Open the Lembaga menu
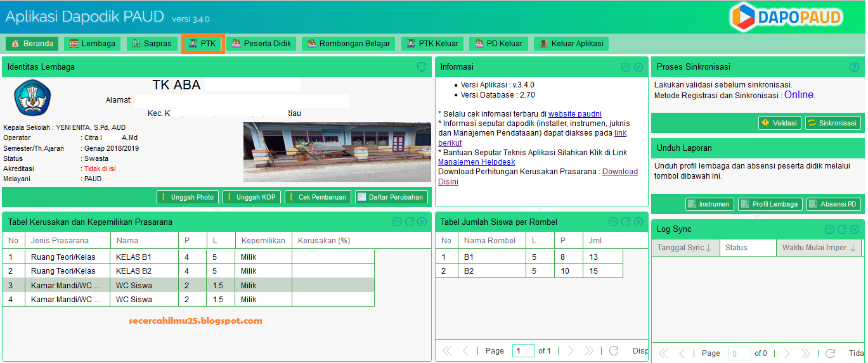 (93, 44)
